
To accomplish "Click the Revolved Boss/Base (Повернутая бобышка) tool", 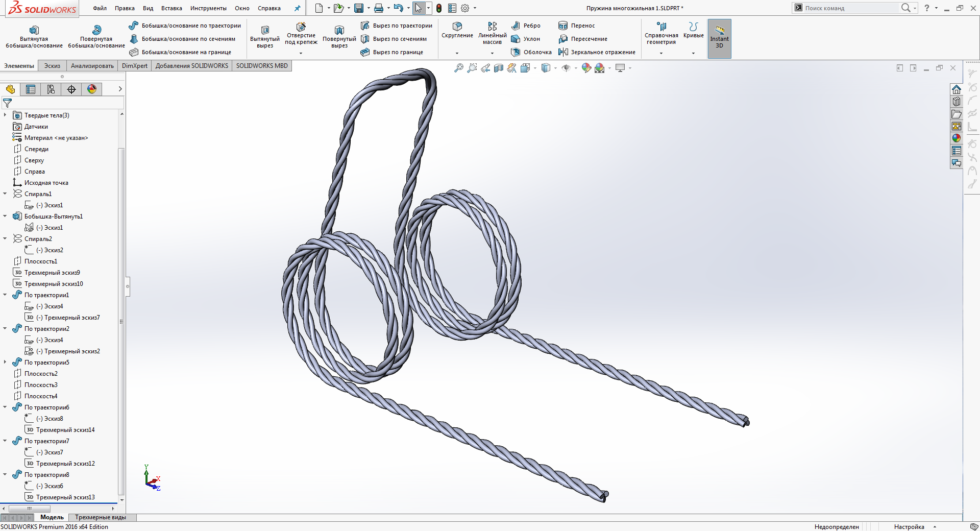I will pyautogui.click(x=96, y=37).
